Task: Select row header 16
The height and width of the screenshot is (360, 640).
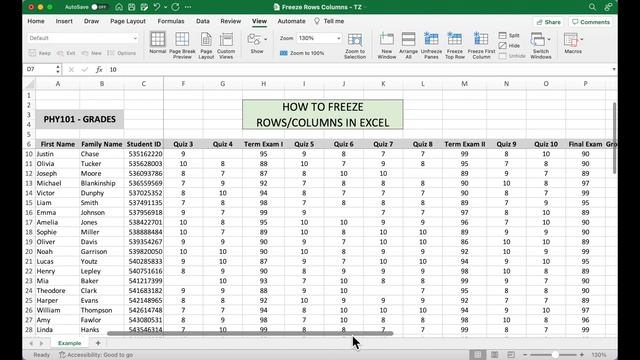Action: click(29, 213)
